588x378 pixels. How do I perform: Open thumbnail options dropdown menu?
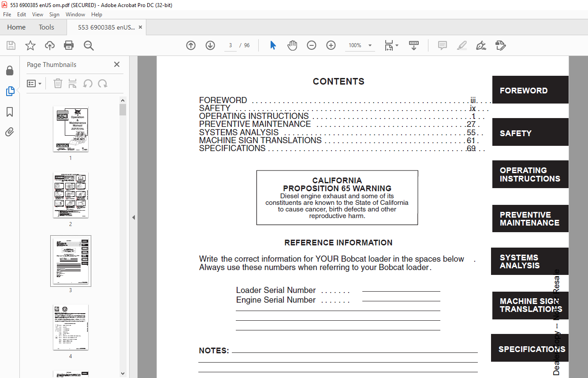(x=34, y=83)
